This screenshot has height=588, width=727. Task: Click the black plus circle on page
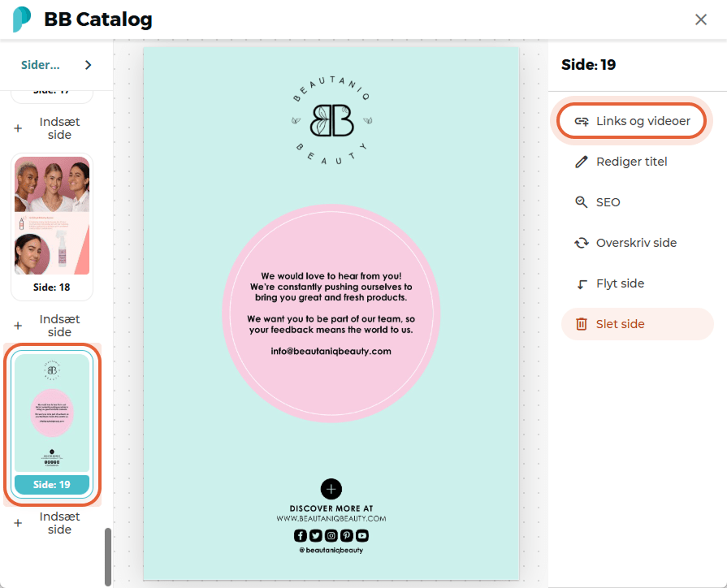pyautogui.click(x=331, y=489)
